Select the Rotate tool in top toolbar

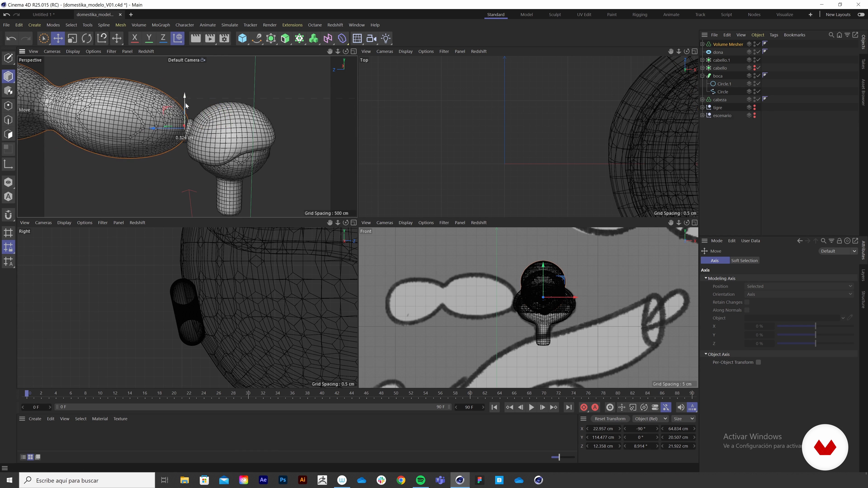87,38
